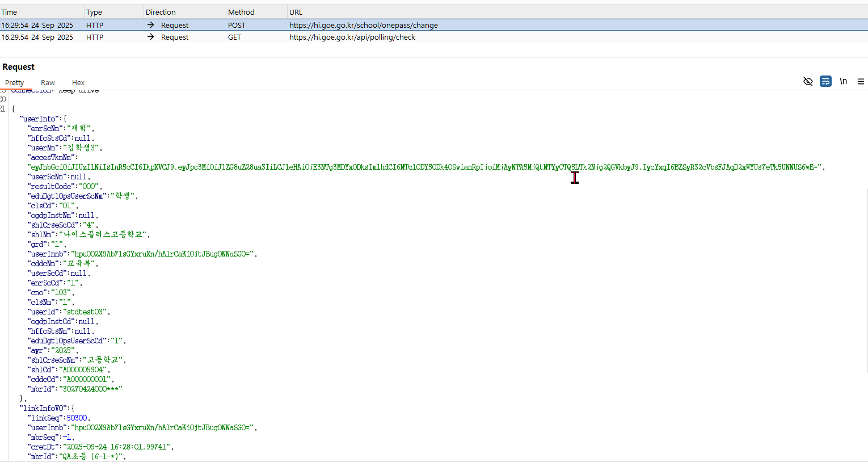Select the api/polling/check request URL
The width and height of the screenshot is (868, 462).
pos(352,37)
